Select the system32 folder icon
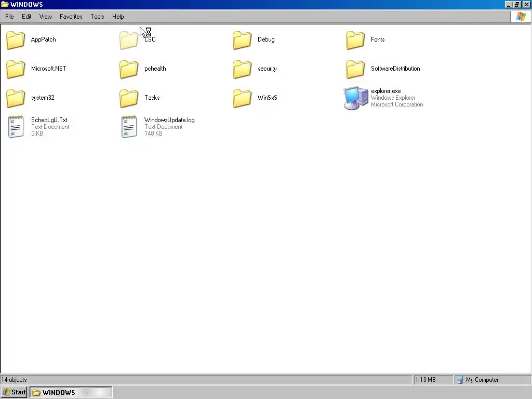Viewport: 532px width, 399px height. point(16,98)
